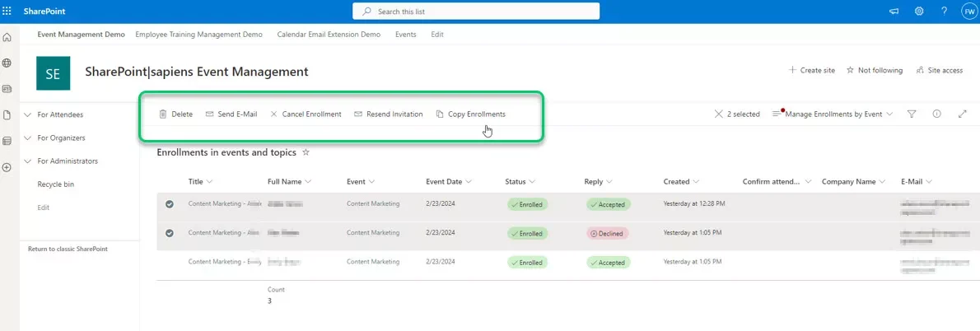Open Event Date column header menu
The width and height of the screenshot is (980, 331).
pyautogui.click(x=449, y=182)
